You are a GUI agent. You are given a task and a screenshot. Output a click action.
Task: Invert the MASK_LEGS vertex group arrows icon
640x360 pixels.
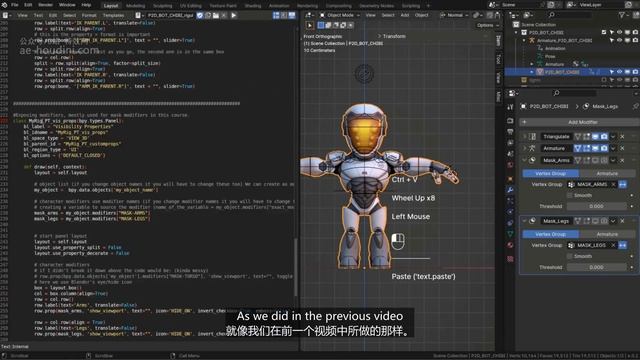(622, 245)
